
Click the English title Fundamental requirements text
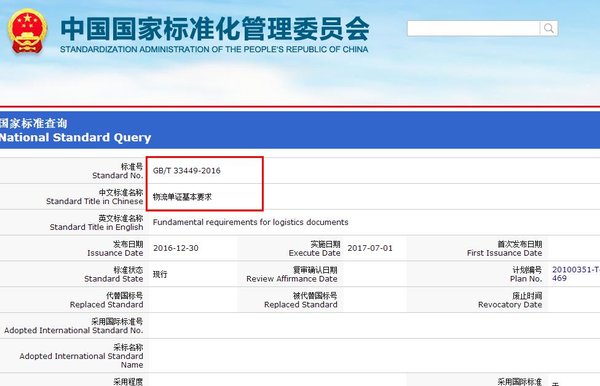pos(251,222)
